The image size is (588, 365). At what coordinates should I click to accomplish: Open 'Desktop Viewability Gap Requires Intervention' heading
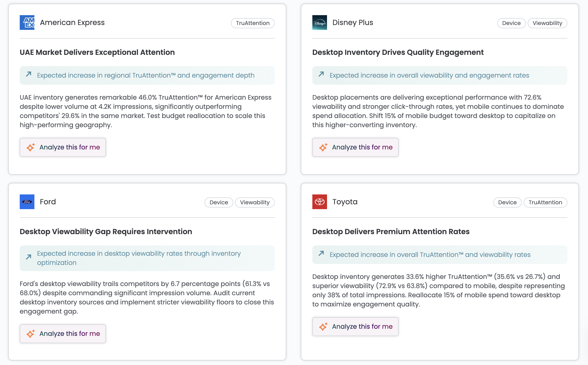106,232
